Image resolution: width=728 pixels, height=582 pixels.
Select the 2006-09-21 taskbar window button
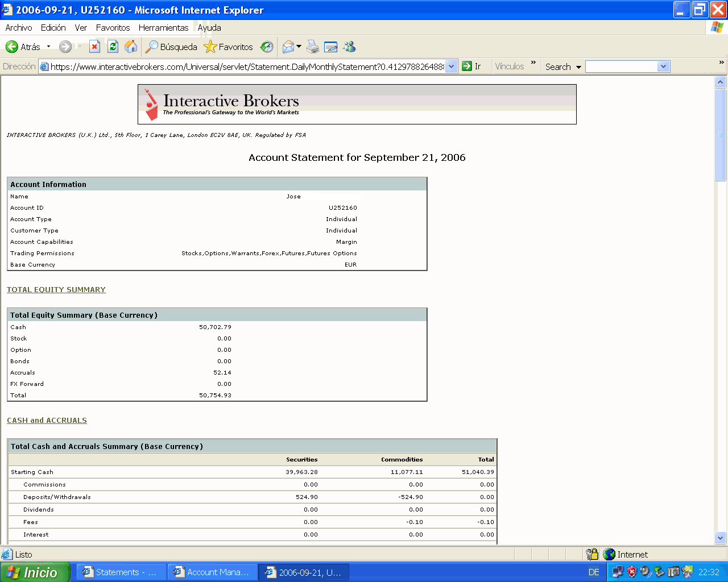tap(304, 572)
